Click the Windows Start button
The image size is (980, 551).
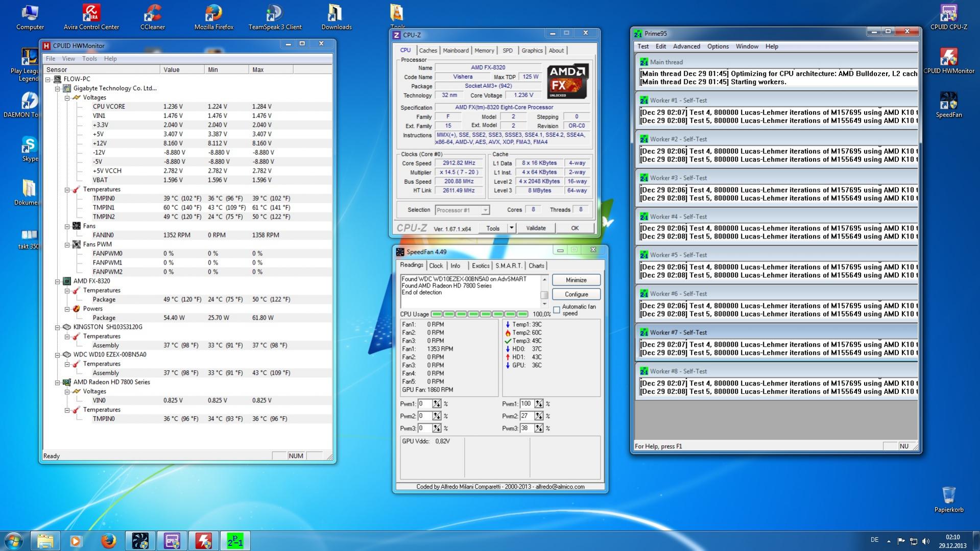[14, 541]
